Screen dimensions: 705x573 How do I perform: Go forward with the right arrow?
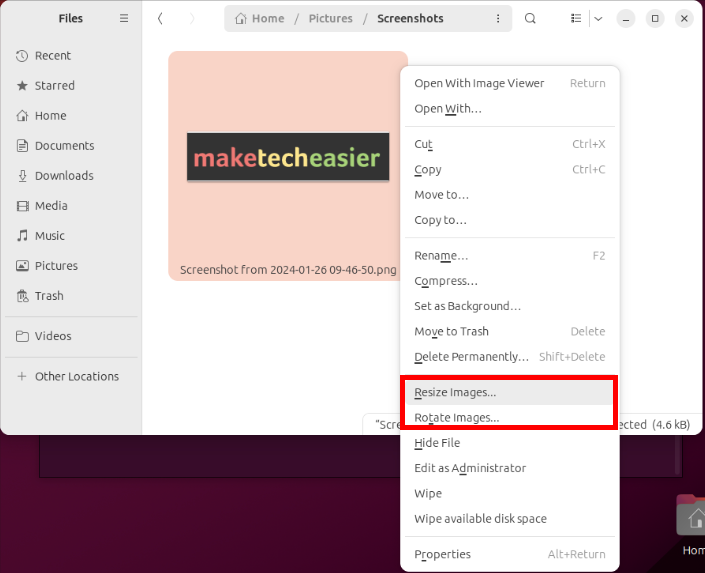click(192, 18)
